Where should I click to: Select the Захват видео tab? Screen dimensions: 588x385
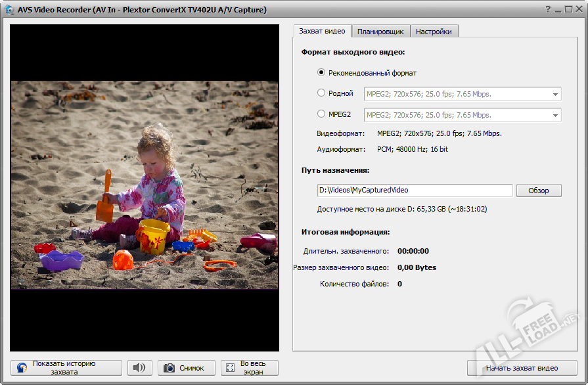(x=322, y=30)
